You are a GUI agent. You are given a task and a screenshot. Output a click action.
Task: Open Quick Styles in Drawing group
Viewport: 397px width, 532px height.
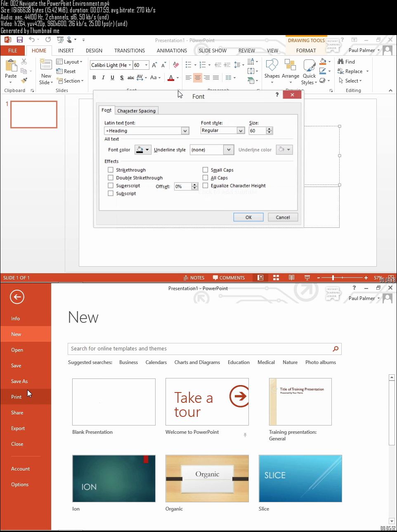click(x=310, y=66)
